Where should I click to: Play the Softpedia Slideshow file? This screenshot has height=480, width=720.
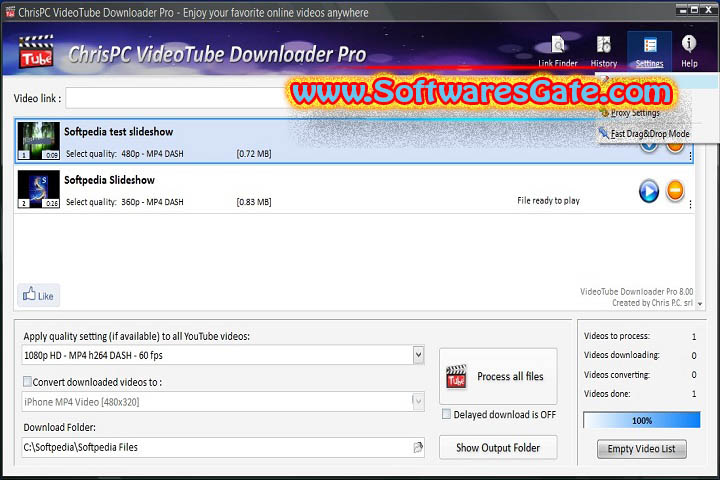[648, 191]
